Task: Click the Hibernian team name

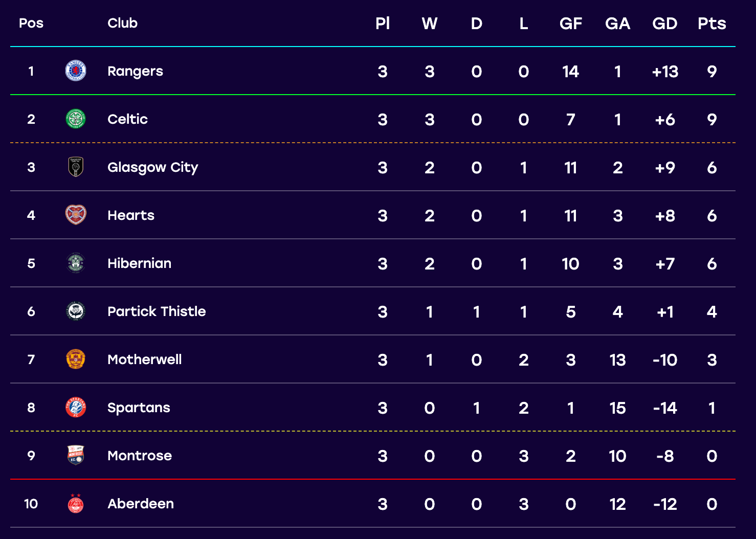Action: 139,263
